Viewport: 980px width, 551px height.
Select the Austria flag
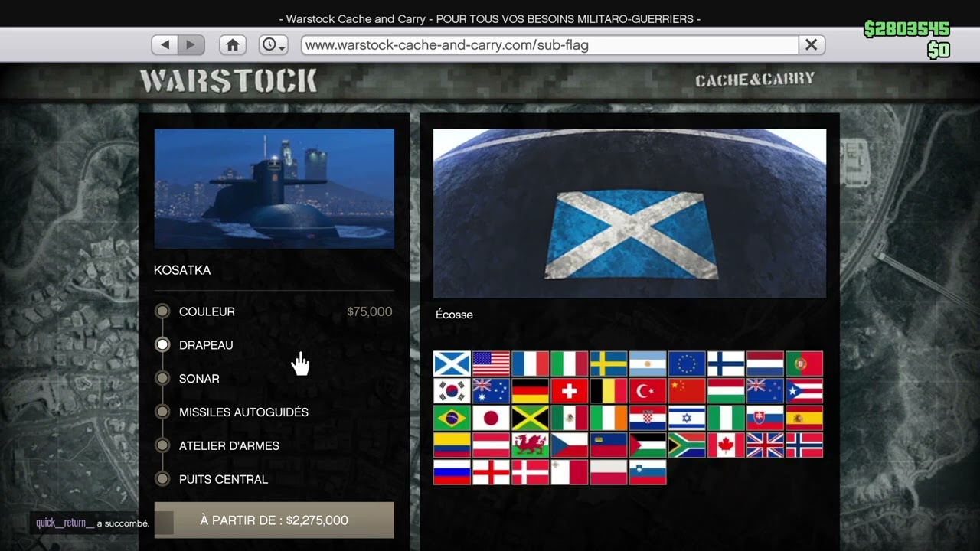[x=491, y=445]
